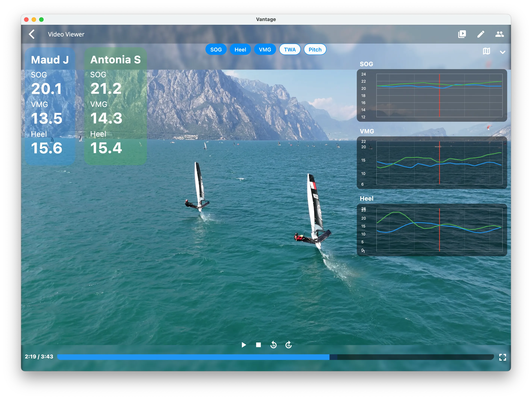Skip forward 10 seconds in the video
The height and width of the screenshot is (399, 532).
coord(288,345)
